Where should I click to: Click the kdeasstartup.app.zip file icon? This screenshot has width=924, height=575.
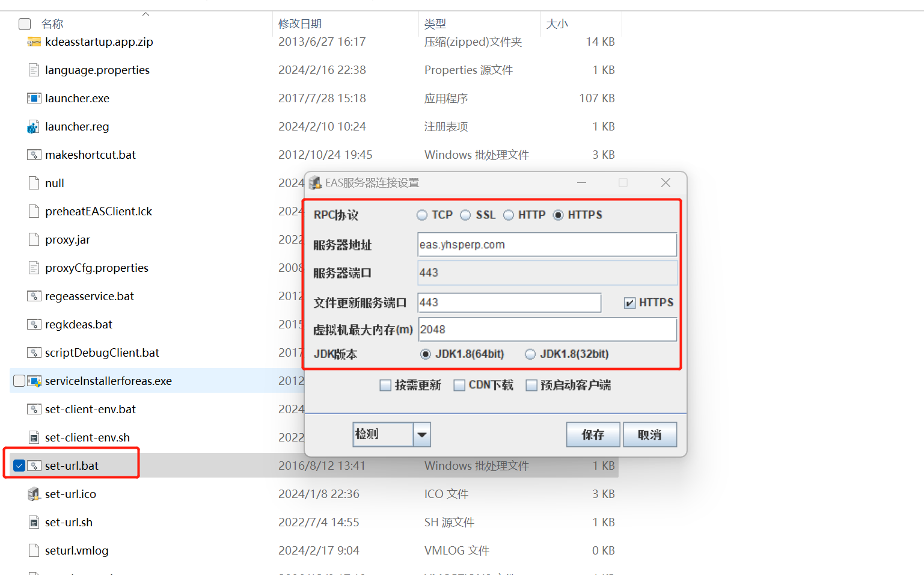point(34,42)
